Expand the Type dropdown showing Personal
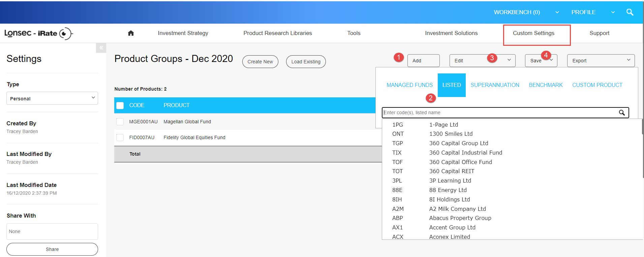 point(52,98)
